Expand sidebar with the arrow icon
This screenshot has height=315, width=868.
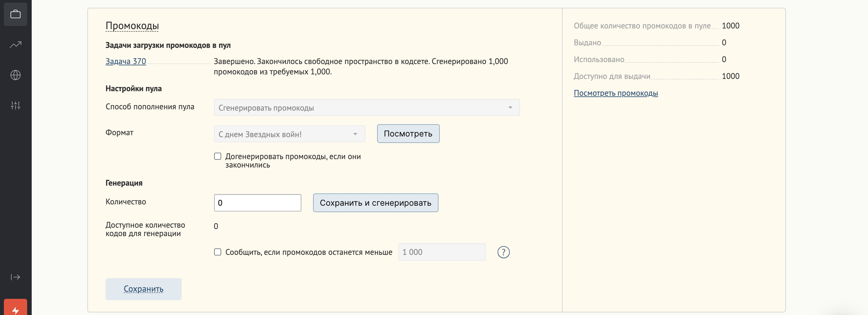16,277
